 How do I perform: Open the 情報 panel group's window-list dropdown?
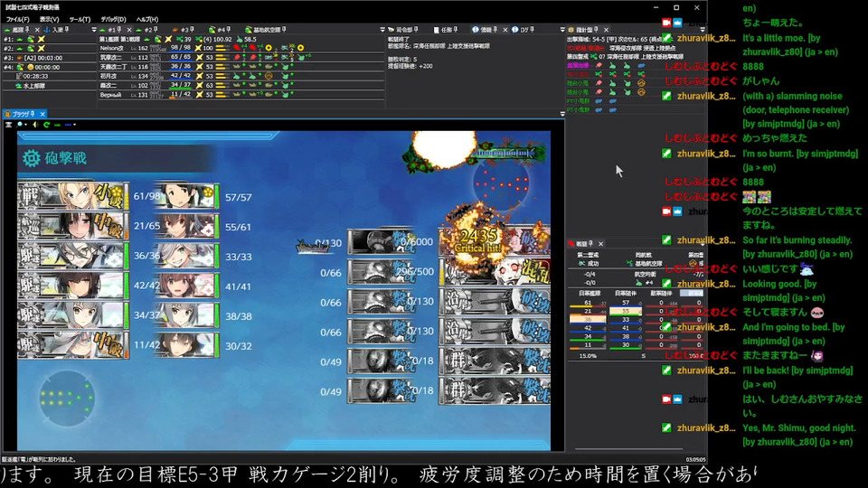click(562, 30)
